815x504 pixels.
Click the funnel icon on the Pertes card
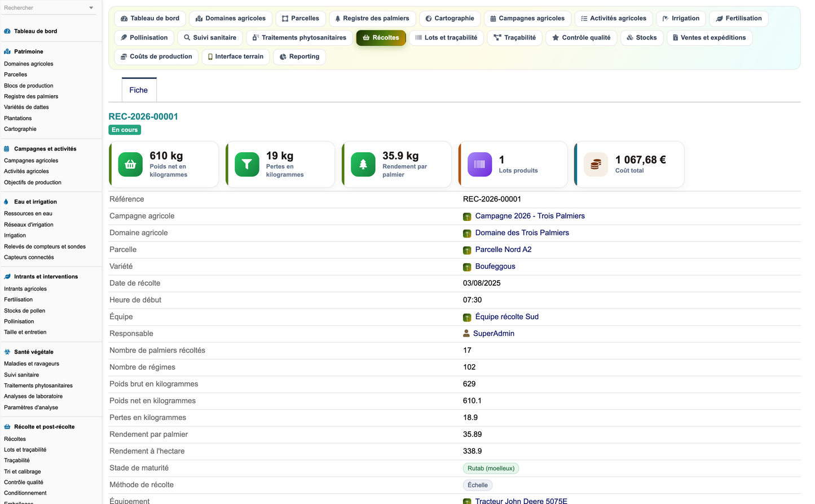click(247, 165)
